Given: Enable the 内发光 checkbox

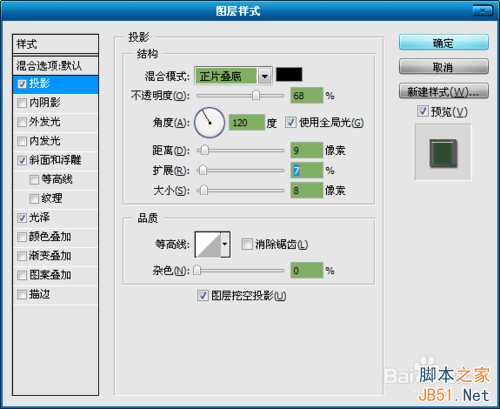Looking at the screenshot, I should pyautogui.click(x=22, y=141).
